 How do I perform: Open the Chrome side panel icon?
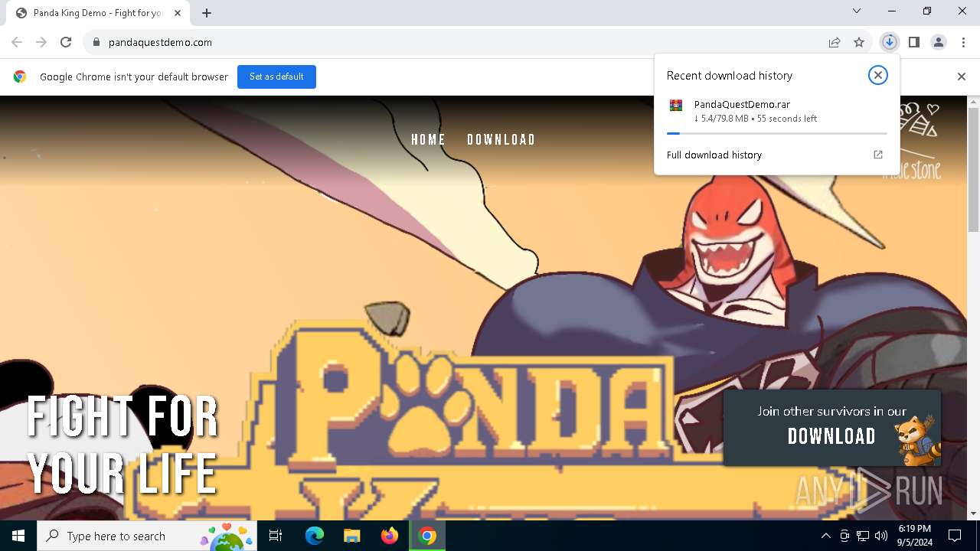point(914,42)
